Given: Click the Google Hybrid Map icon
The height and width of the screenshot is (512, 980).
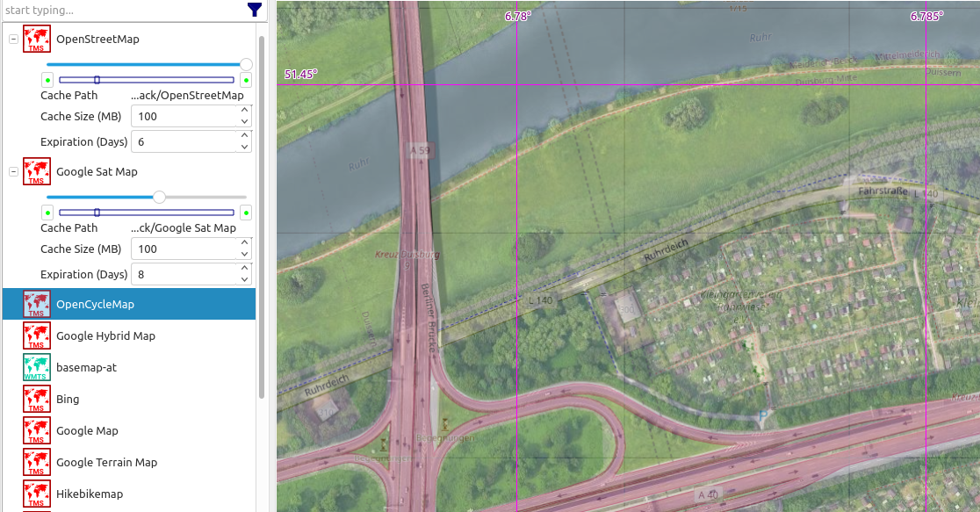Looking at the screenshot, I should pos(36,336).
